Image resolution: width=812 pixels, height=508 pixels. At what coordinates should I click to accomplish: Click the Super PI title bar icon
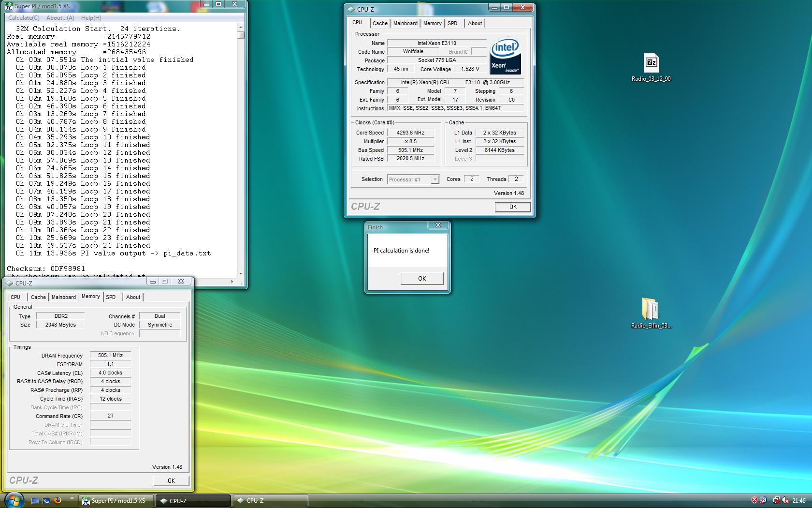point(8,6)
